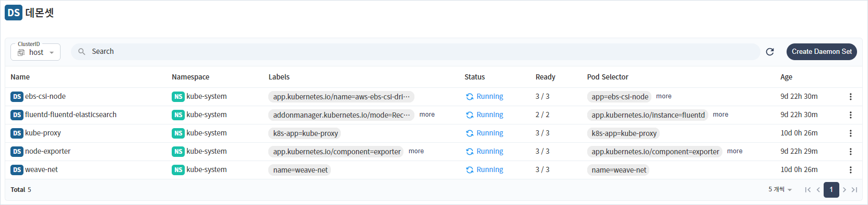This screenshot has height=205, width=868.
Task: Click the DS icon beside kube-proxy
Action: [x=17, y=133]
